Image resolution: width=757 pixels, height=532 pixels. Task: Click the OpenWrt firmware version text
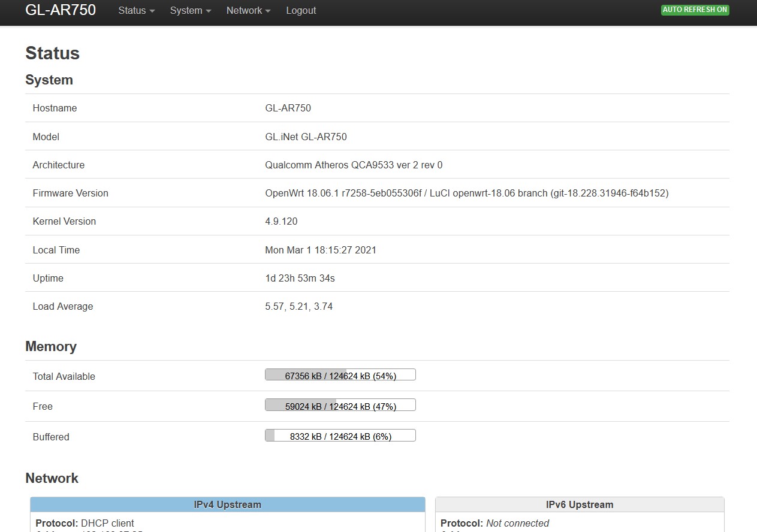click(466, 194)
